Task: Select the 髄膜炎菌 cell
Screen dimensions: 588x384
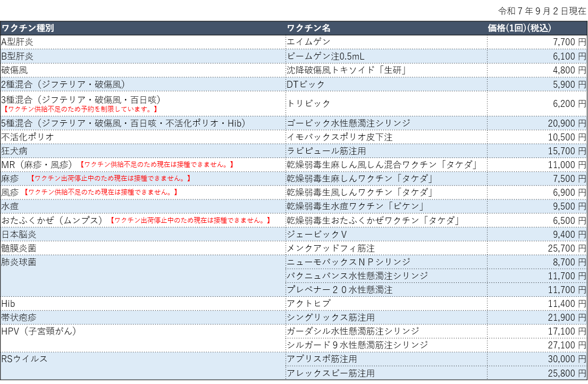Action: point(143,248)
